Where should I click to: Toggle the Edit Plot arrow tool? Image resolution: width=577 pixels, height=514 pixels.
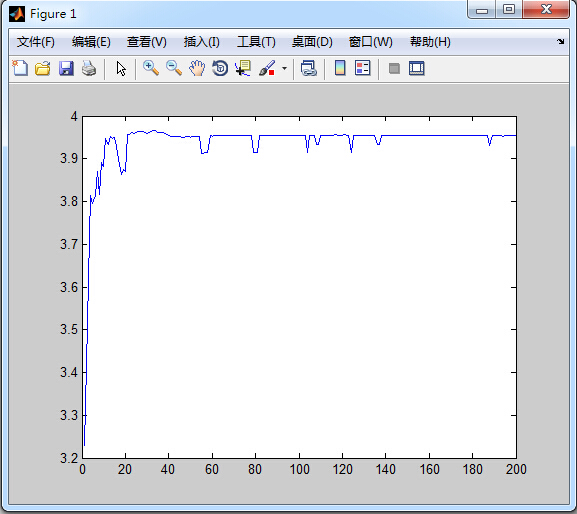[x=121, y=69]
